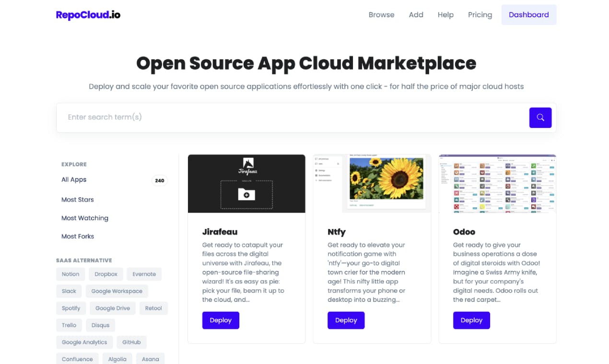Click the EXPLORE section heading
The height and width of the screenshot is (364, 609).
coord(74,164)
